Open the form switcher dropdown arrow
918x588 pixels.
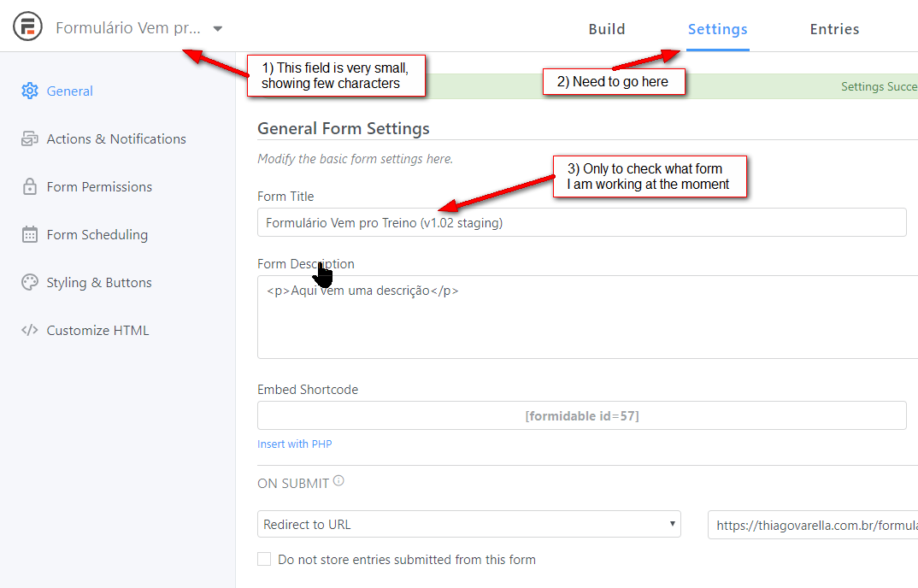218,28
